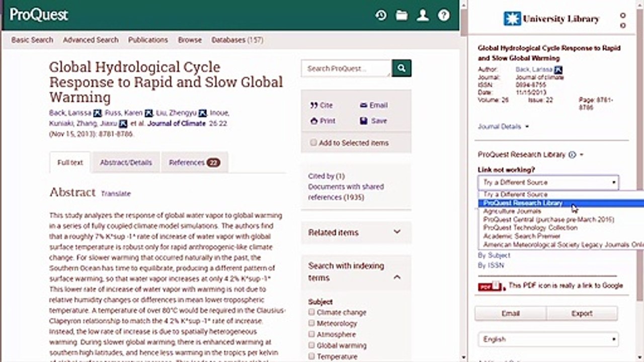Select the Full text tab

click(x=70, y=162)
